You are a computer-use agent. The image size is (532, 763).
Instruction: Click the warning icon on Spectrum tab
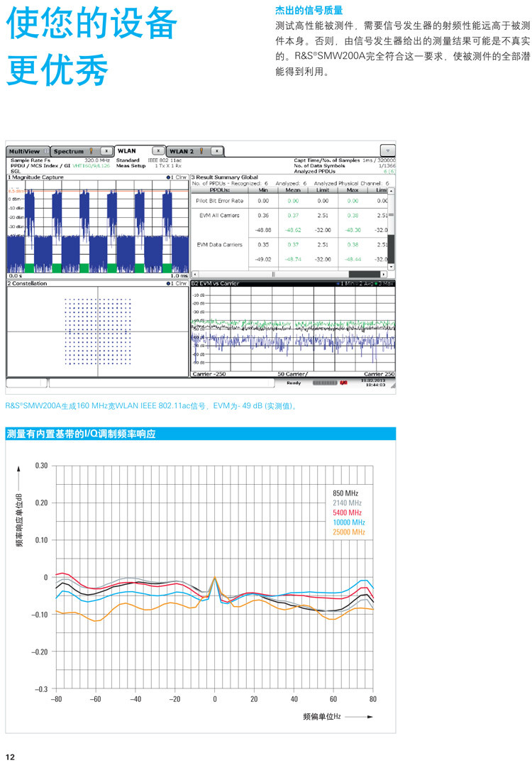(91, 151)
